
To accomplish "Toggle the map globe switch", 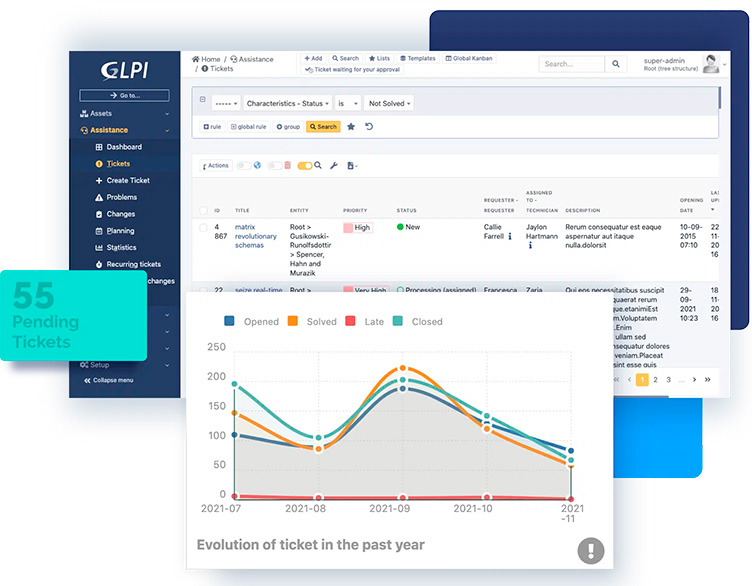I will click(x=248, y=166).
